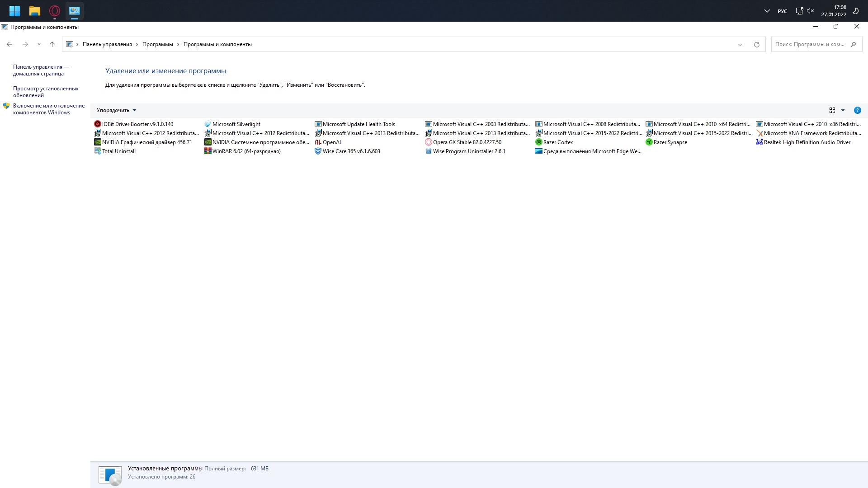Open the recent locations dropdown arrow
Screen dimensions: 868x488
(x=39, y=44)
